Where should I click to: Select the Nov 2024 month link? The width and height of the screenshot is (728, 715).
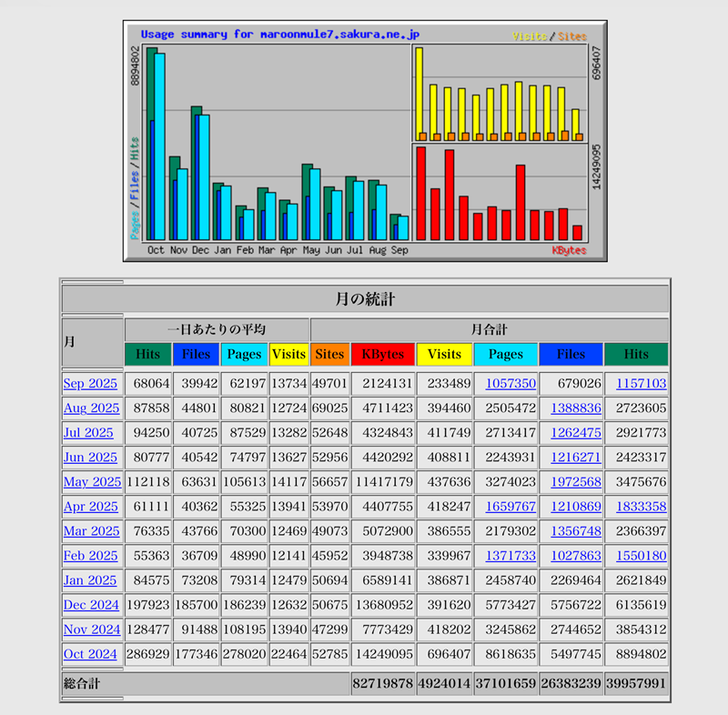pos(91,629)
